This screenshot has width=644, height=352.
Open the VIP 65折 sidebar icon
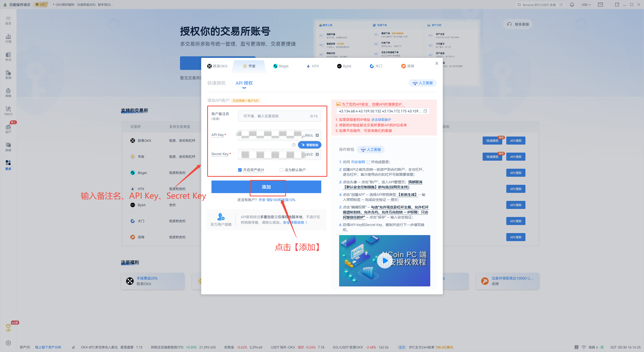pos(8,328)
